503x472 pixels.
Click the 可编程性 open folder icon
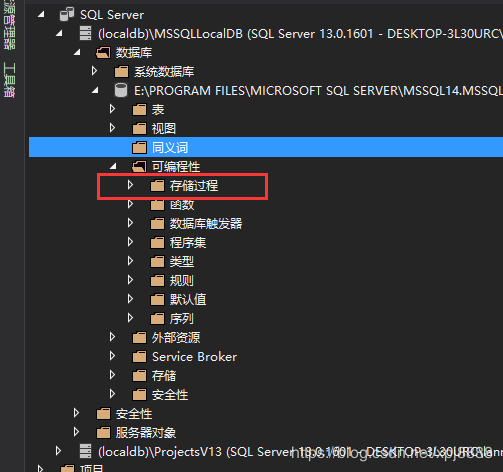tap(139, 166)
